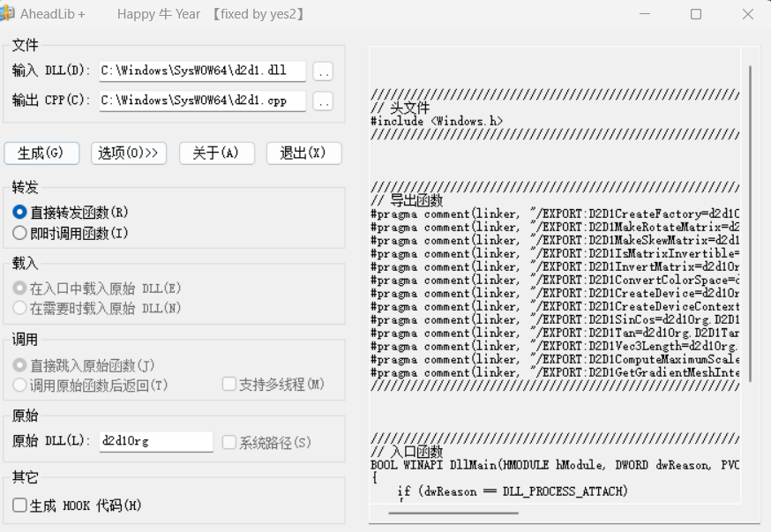Select 直接跳入原始函数(J) radio button
The image size is (771, 532).
coord(20,365)
